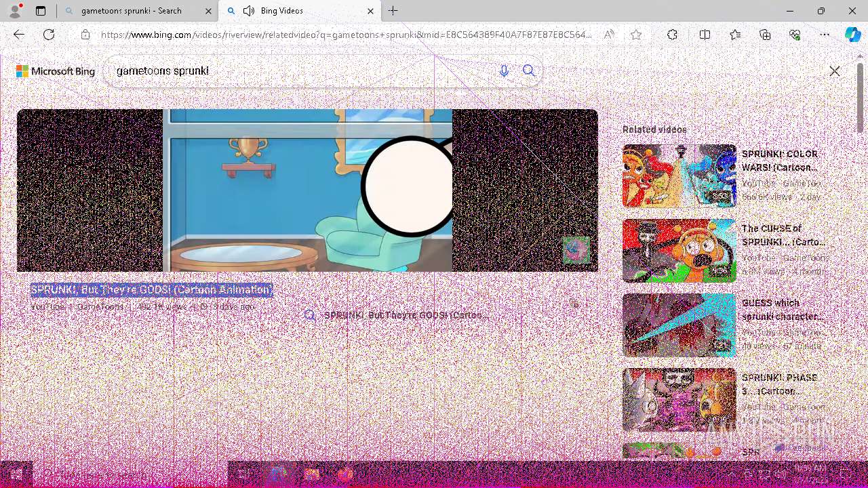Close the gametoons sprunki Search tab
868x488 pixels.
click(208, 11)
